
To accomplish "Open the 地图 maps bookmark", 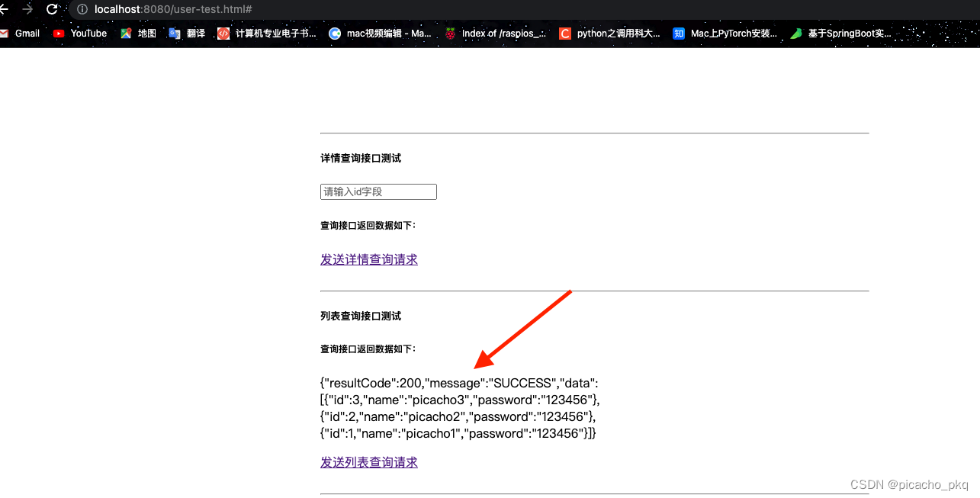I will tap(138, 34).
